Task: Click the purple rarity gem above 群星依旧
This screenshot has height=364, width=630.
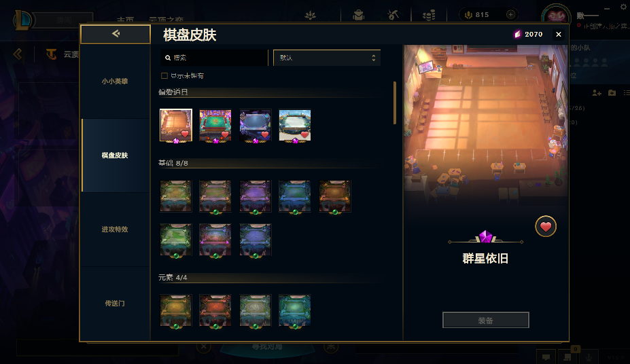Action: pyautogui.click(x=485, y=237)
